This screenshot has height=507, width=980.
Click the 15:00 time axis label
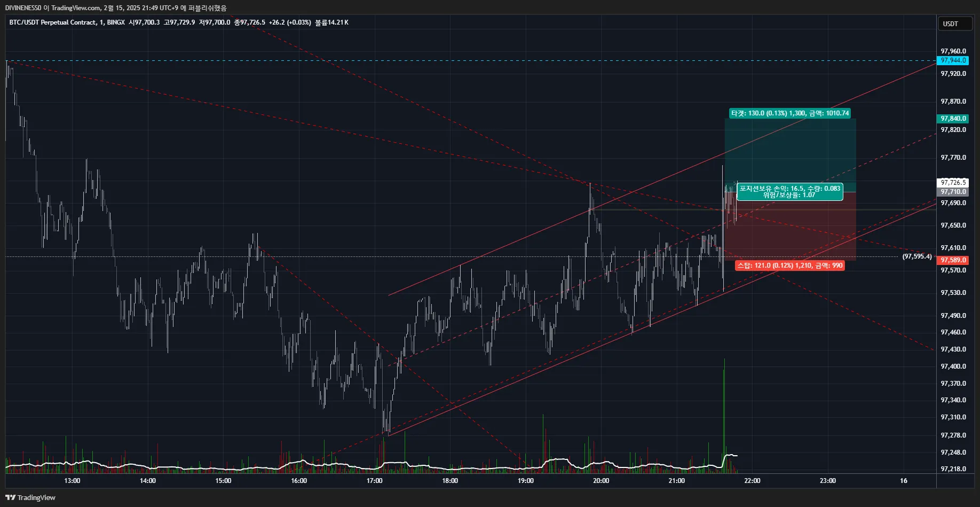(x=223, y=481)
